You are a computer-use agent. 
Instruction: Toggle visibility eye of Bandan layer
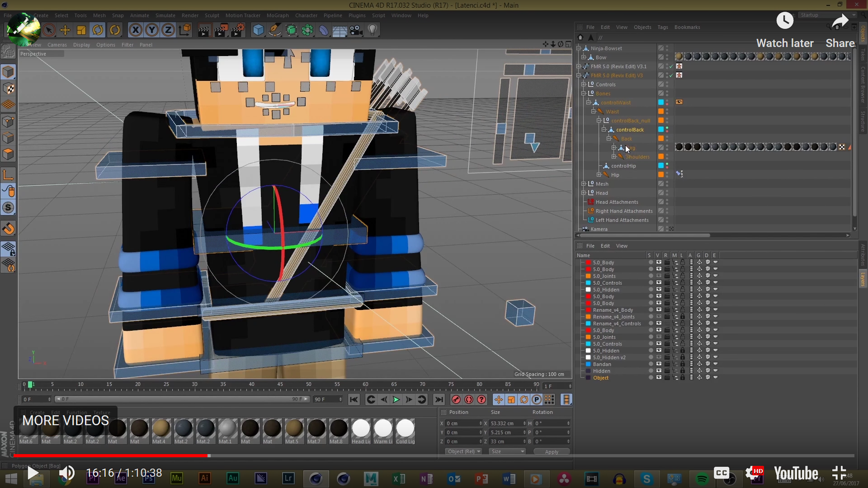659,364
